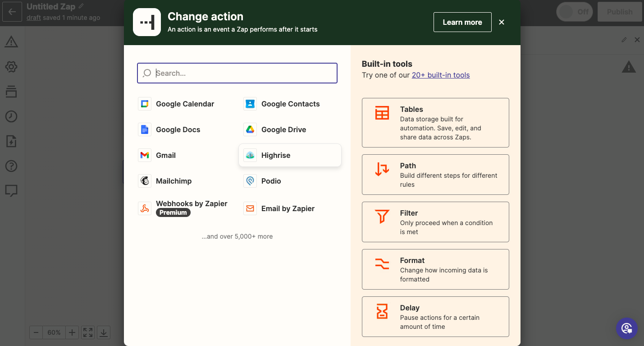Click the Webhooks by Zapier icon

[145, 208]
